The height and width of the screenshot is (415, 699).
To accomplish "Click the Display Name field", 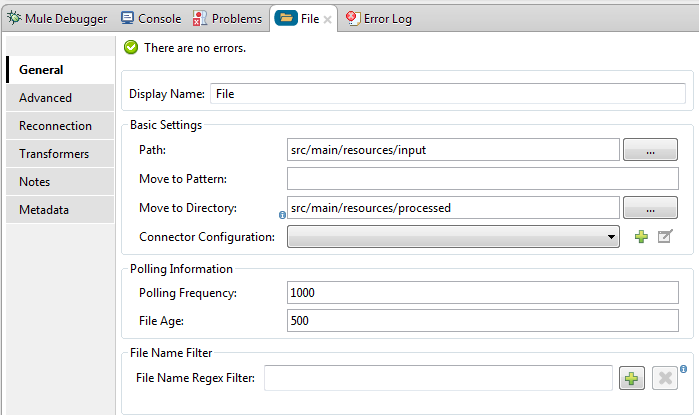I will tap(448, 94).
